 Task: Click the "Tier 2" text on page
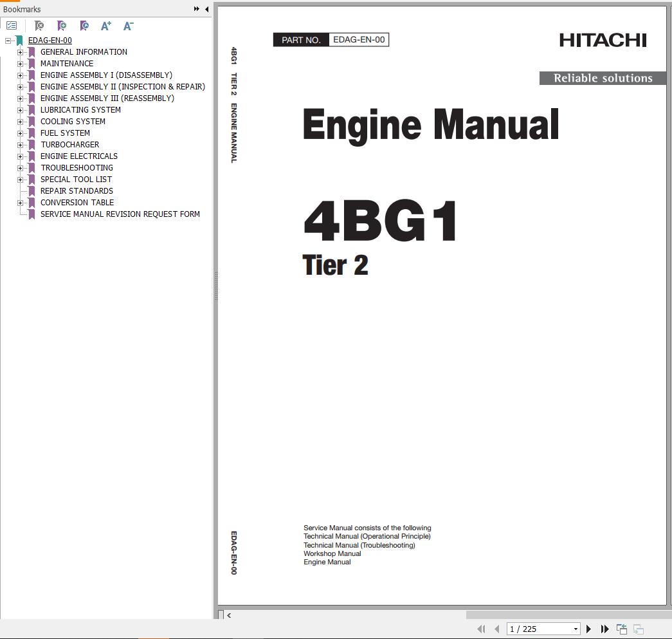[x=335, y=264]
